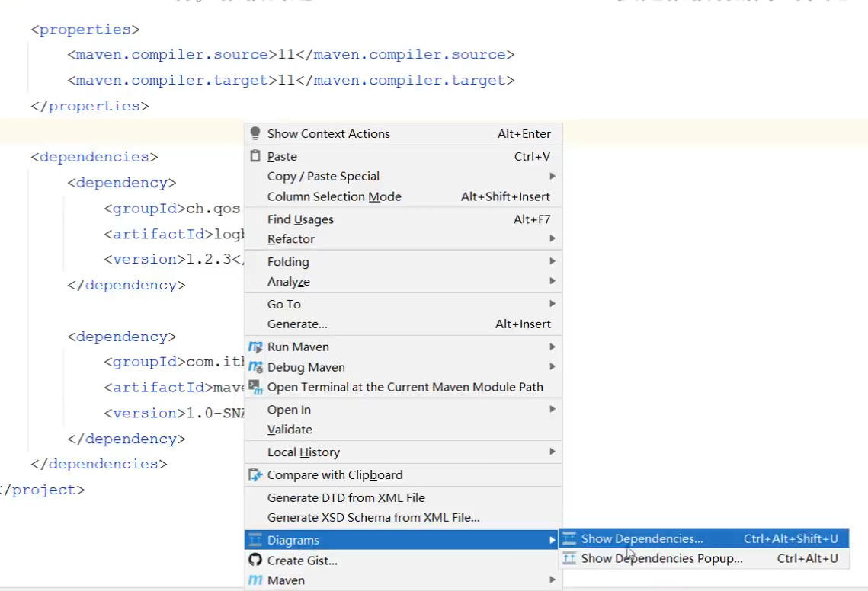Expand the Refactor submenu arrow
Screen dimensions: 868x591
tap(552, 238)
